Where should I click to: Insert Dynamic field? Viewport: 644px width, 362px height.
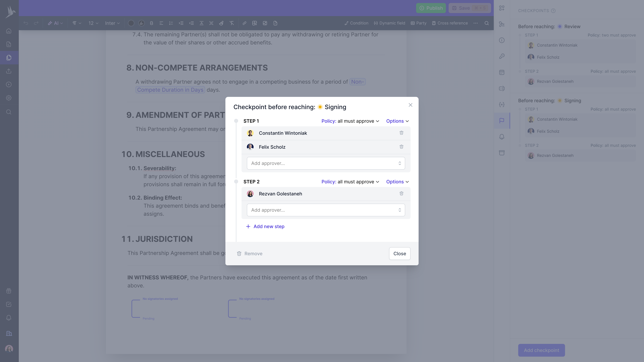point(390,23)
